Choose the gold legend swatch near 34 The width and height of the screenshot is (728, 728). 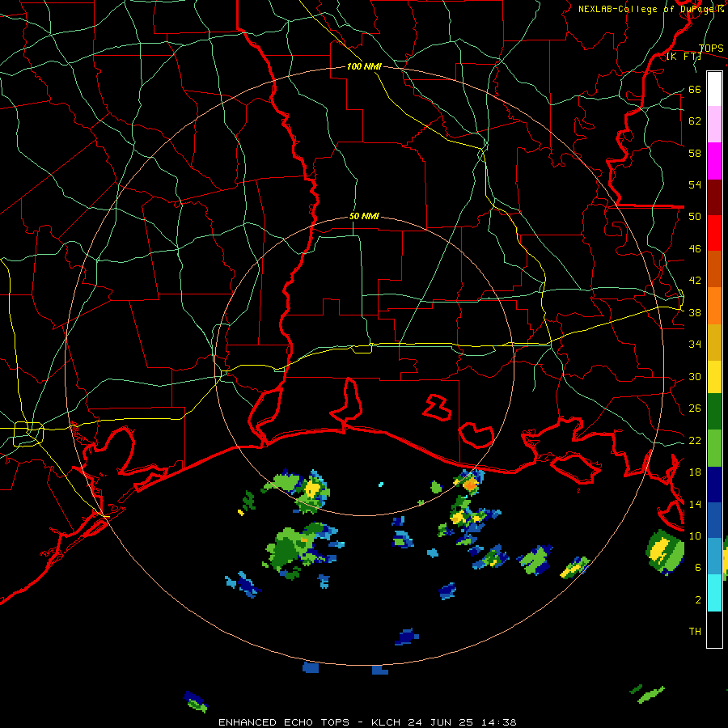pos(714,342)
